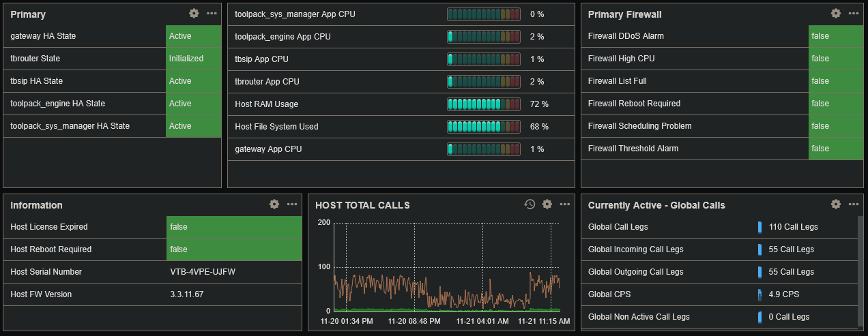Image resolution: width=868 pixels, height=336 pixels.
Task: Open Information panel gear settings
Action: pyautogui.click(x=274, y=204)
